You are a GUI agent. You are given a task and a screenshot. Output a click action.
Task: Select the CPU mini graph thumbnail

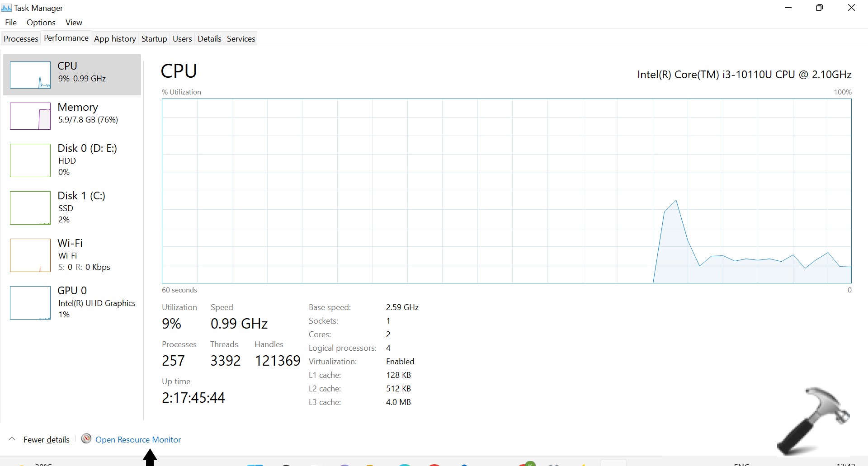point(30,75)
